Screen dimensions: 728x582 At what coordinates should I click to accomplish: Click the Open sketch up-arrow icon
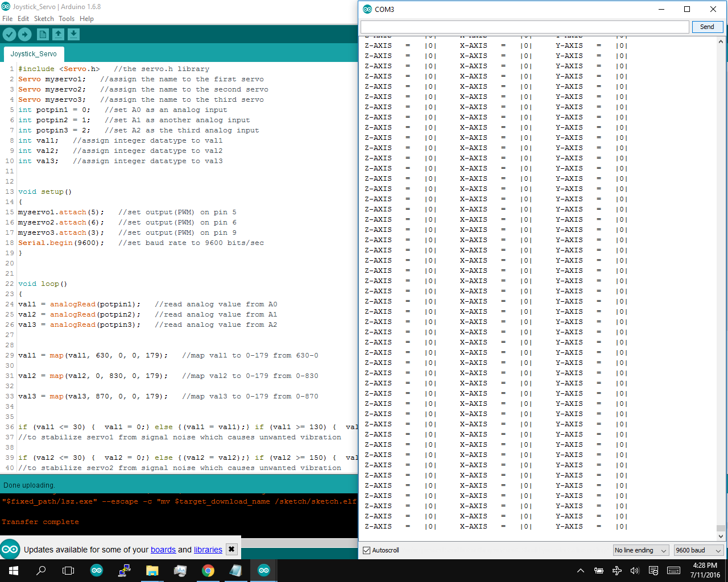point(58,35)
